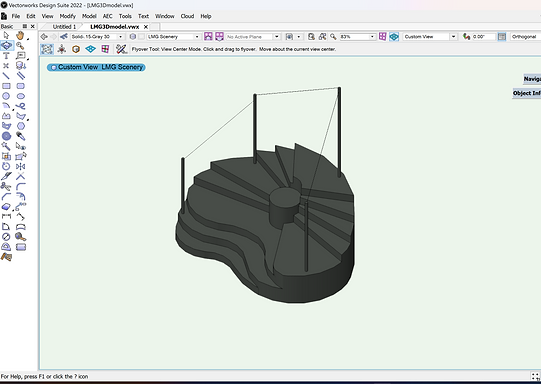Viewport: 541px width, 384px height.
Task: Select the Freehand tool
Action: pos(20,106)
